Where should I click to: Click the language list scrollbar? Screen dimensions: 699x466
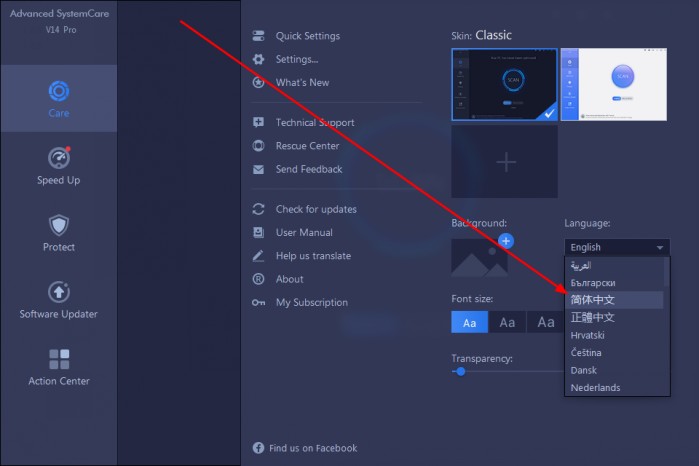(x=666, y=272)
